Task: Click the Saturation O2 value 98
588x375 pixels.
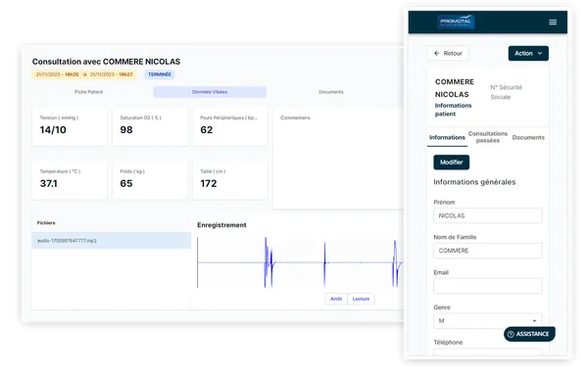Action: (126, 130)
